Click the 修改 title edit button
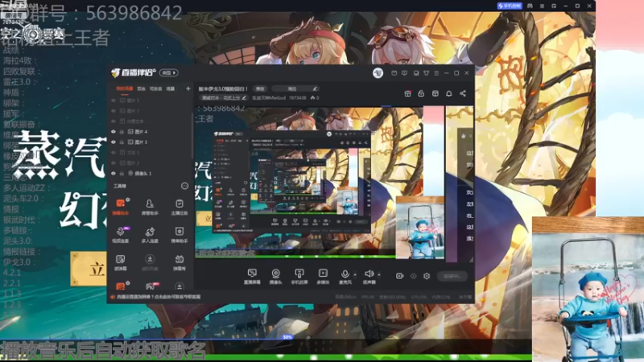This screenshot has height=362, width=644. (x=260, y=88)
